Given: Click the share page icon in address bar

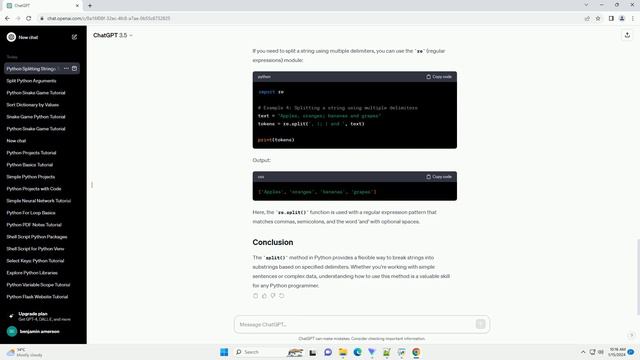Looking at the screenshot, I should pos(587,18).
